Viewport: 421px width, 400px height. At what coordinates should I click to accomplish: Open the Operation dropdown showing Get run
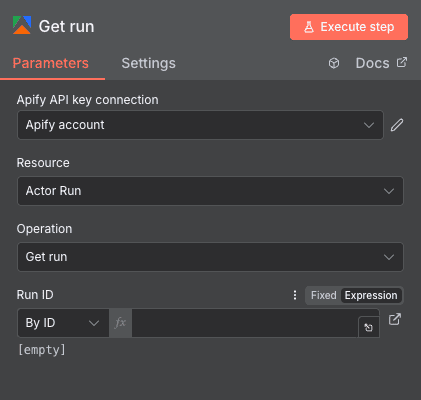[210, 257]
